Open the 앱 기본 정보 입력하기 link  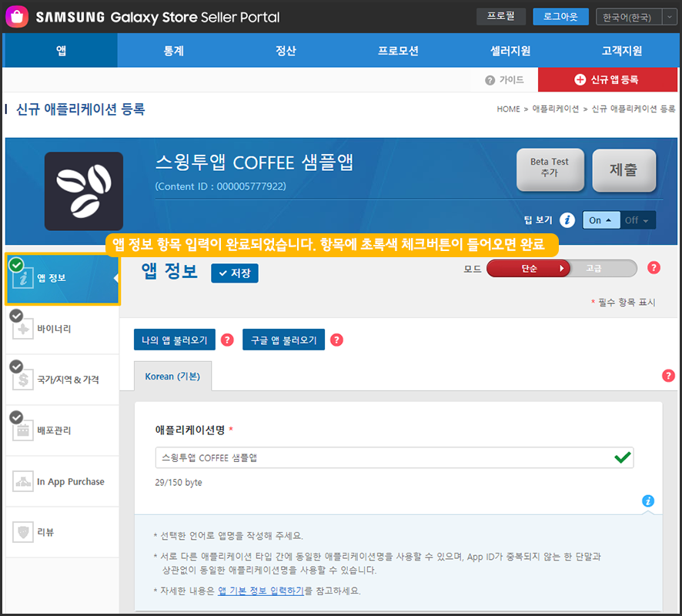[261, 591]
